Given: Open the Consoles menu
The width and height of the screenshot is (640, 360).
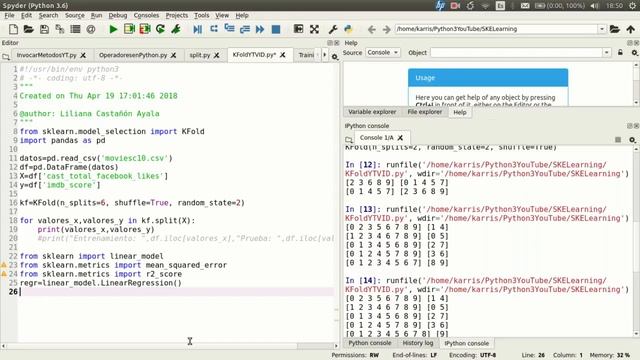Looking at the screenshot, I should 146,15.
